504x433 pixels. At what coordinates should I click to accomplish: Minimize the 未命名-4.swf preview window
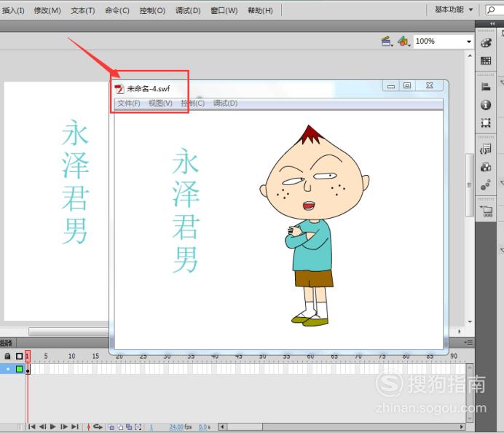[391, 85]
